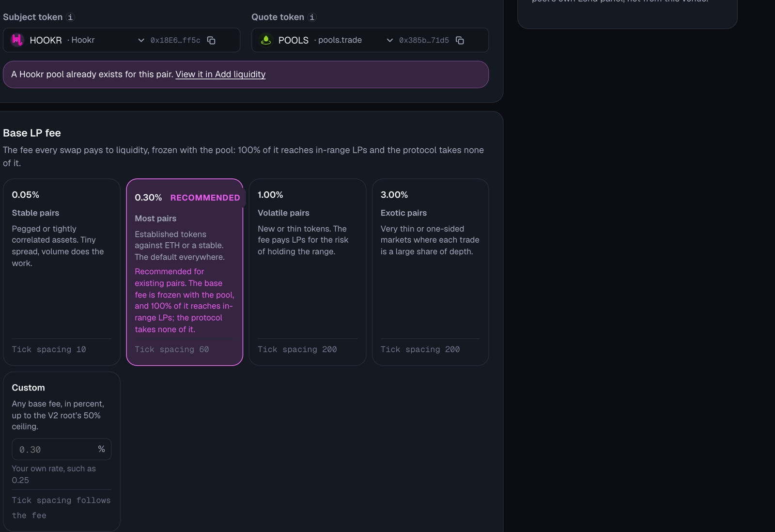Click the Subject token label
This screenshot has width=775, height=532.
[x=33, y=17]
